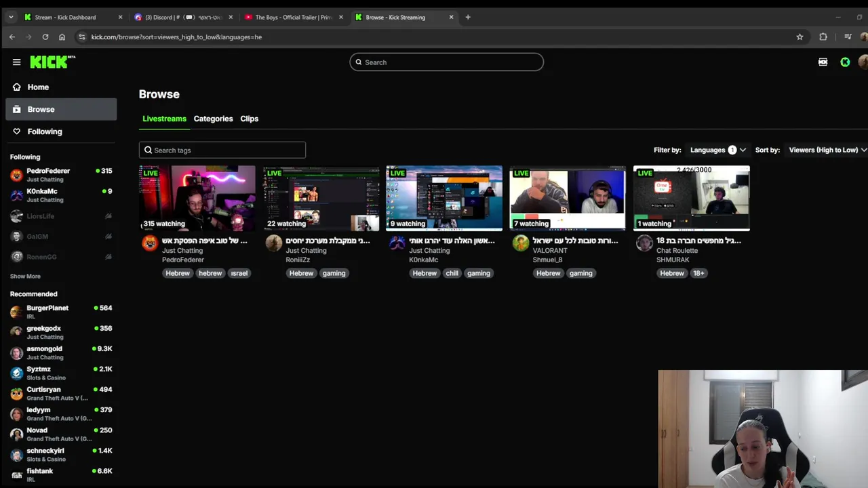Switch to the Discord browser tab

(x=183, y=17)
